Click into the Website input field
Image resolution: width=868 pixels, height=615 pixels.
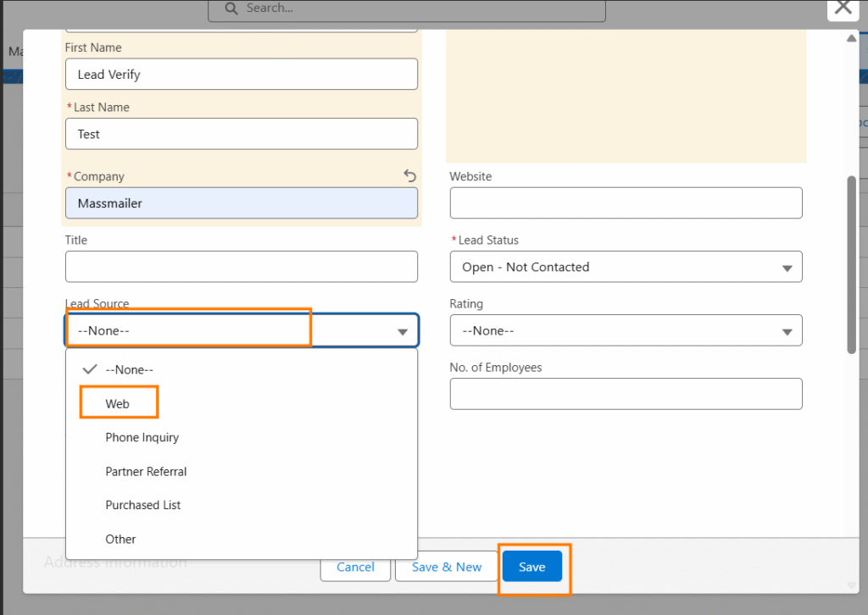coord(626,203)
